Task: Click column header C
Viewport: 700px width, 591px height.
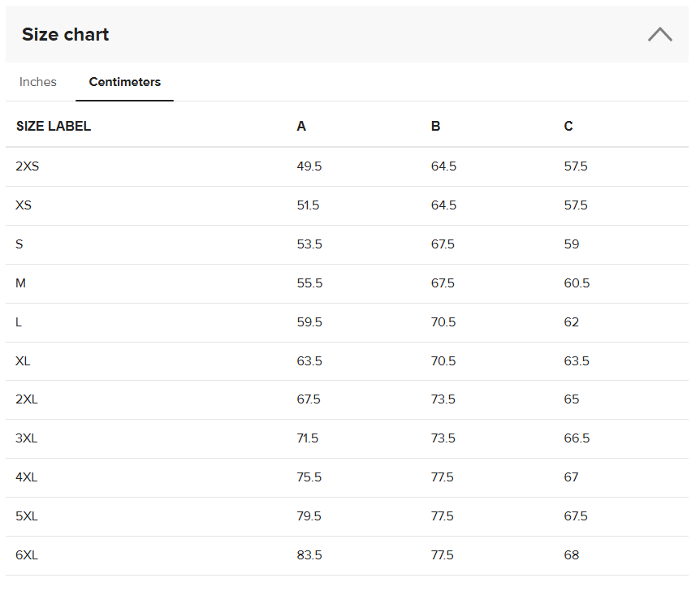Action: click(568, 126)
